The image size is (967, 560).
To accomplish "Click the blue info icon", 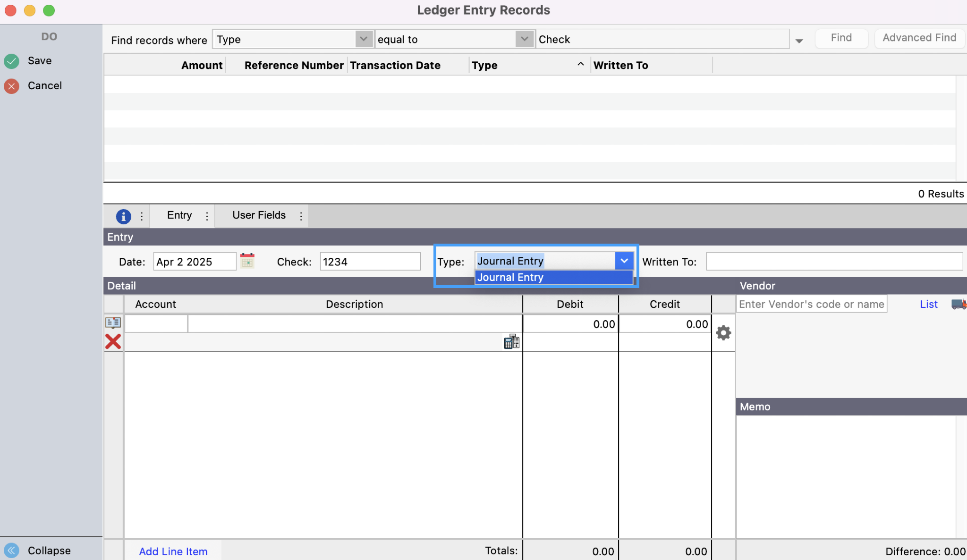I will tap(123, 216).
